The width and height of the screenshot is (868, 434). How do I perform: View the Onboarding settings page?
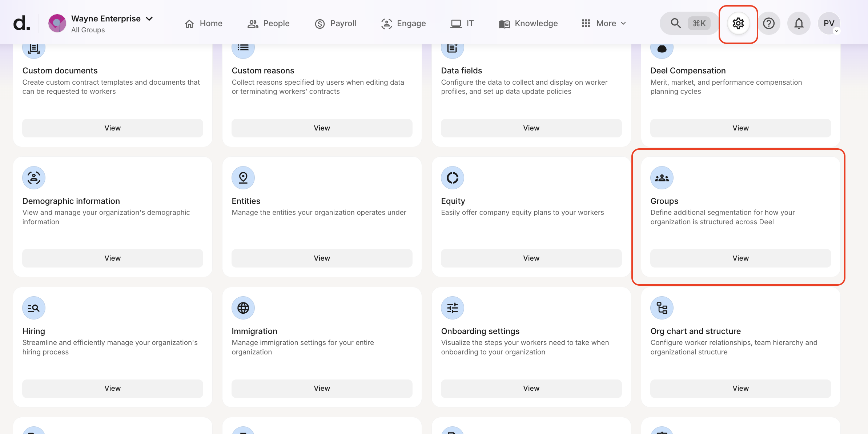[531, 388]
